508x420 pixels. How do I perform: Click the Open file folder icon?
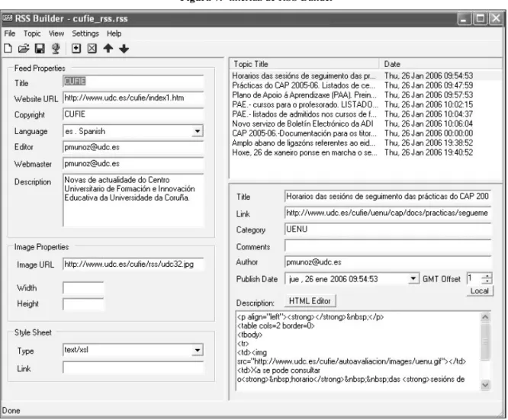(x=24, y=49)
